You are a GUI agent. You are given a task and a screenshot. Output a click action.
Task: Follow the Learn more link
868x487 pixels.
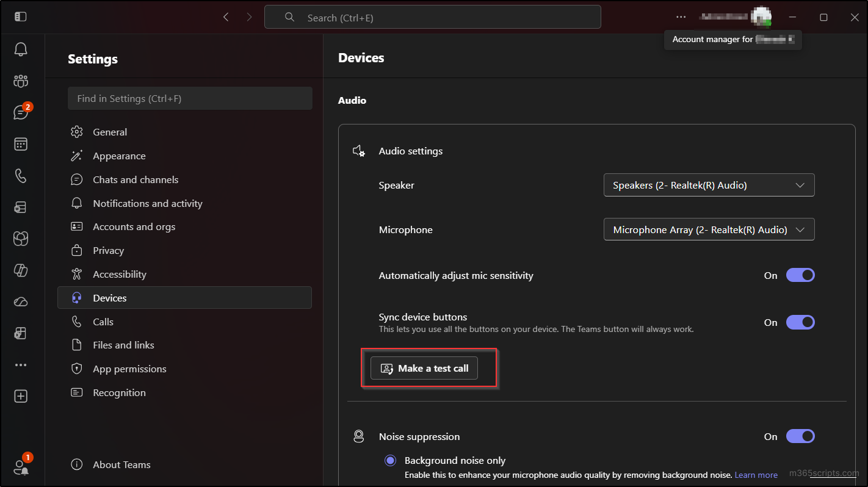756,475
